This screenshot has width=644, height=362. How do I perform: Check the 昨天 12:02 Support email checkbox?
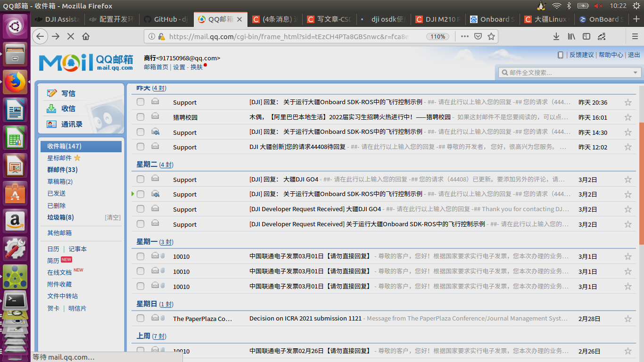coord(140,147)
